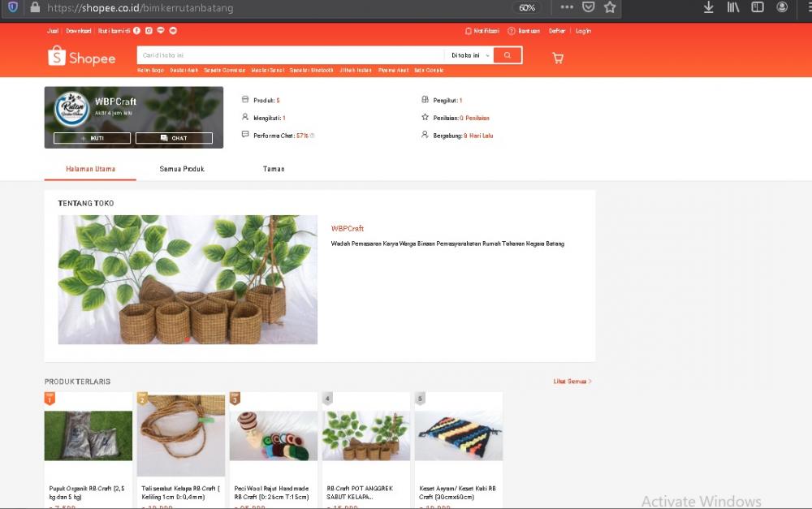Open the Bantuan help icon
Viewport: 812px width, 509px height.
click(511, 31)
